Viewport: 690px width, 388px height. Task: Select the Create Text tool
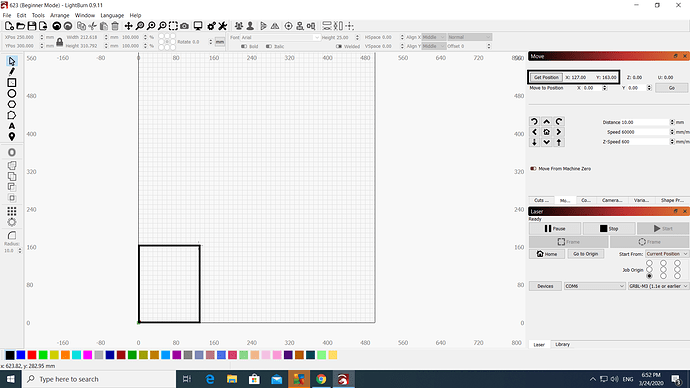pyautogui.click(x=12, y=126)
